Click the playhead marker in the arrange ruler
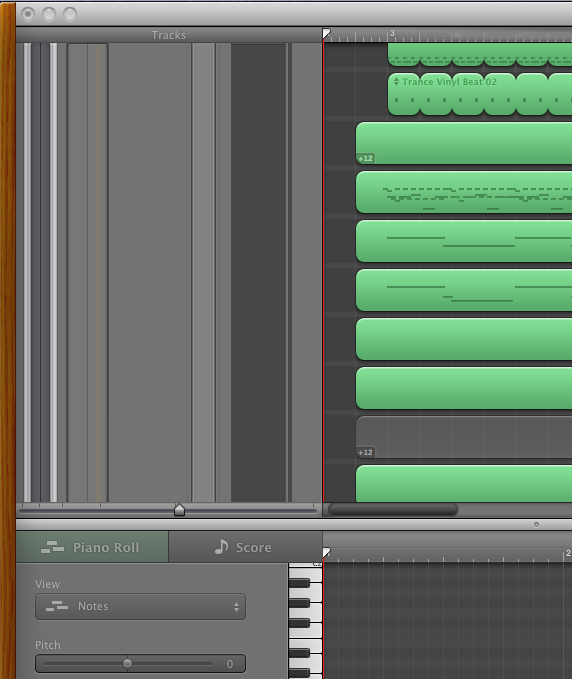Screen dimensions: 572x679 (x=326, y=33)
